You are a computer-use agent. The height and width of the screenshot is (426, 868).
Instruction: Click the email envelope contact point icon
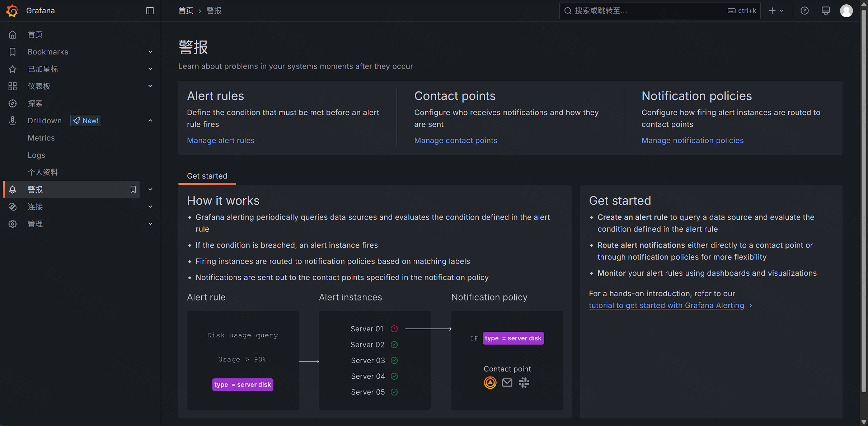tap(507, 383)
